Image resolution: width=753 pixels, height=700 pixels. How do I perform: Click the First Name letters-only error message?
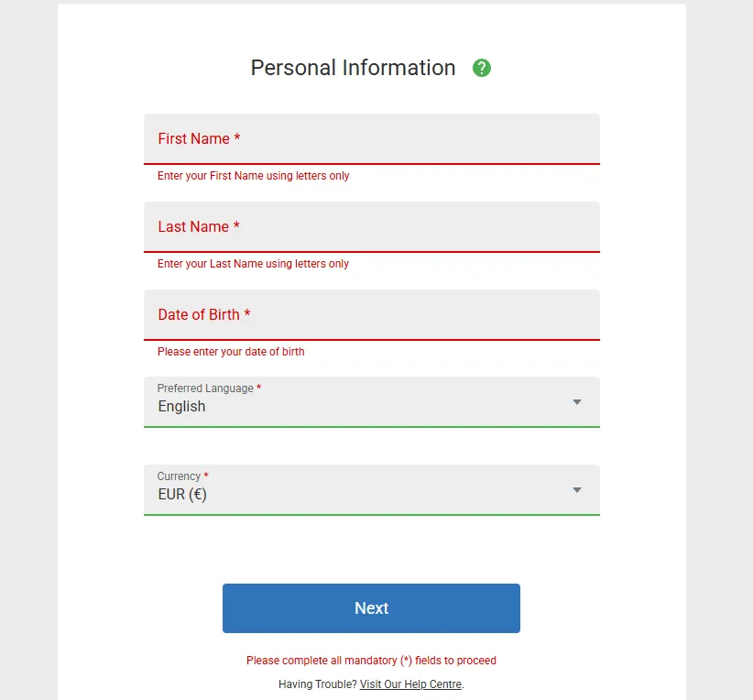(254, 176)
